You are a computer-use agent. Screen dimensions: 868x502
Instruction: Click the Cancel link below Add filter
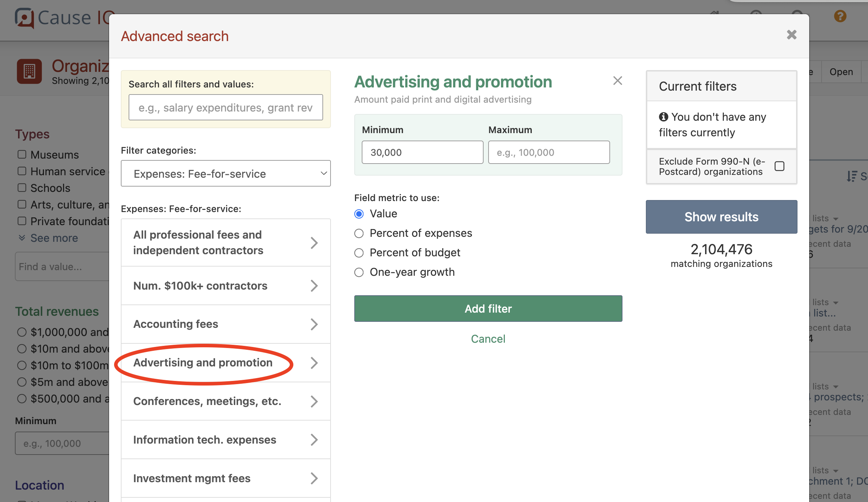point(488,339)
